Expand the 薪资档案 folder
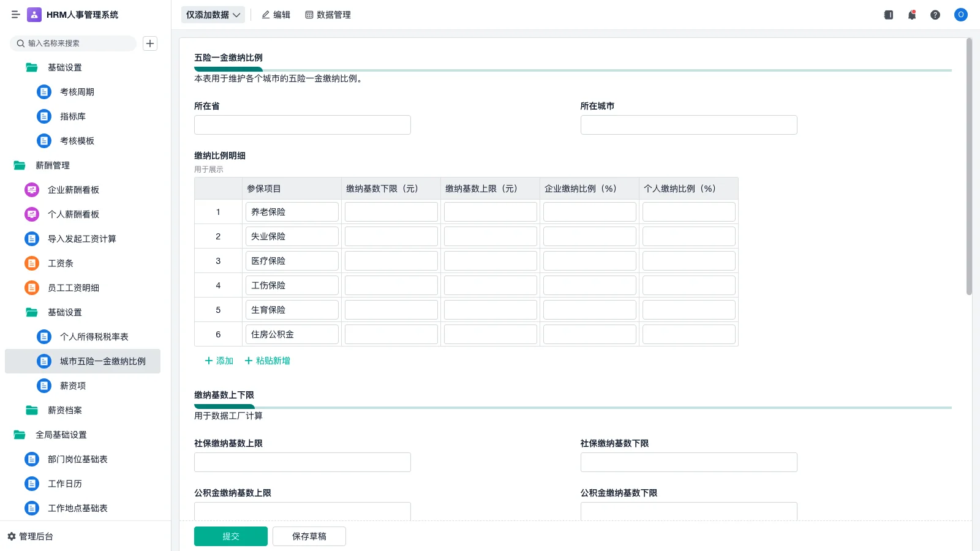Screen dimensions: 980x551 click(64, 410)
